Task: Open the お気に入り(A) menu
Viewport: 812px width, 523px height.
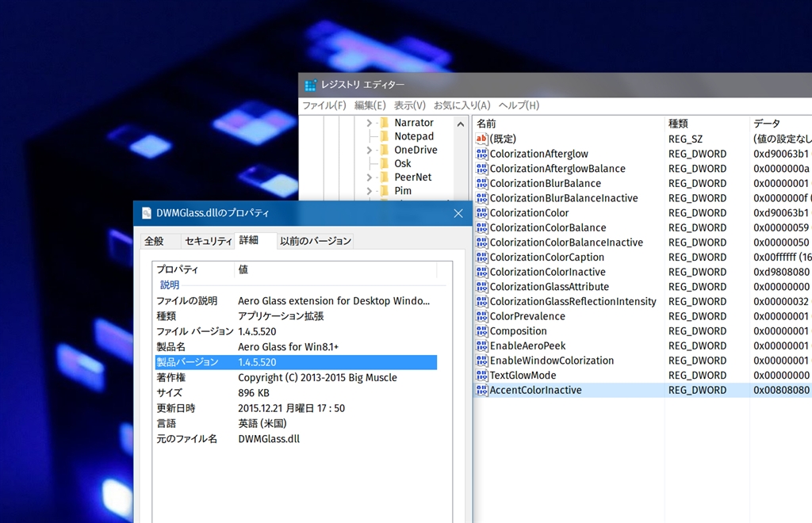Action: point(462,105)
